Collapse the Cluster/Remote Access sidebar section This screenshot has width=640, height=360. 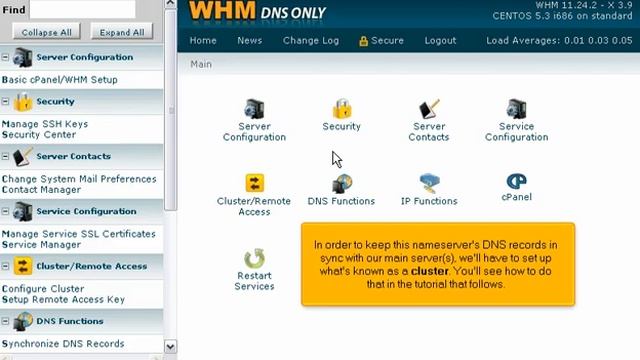coord(5,266)
